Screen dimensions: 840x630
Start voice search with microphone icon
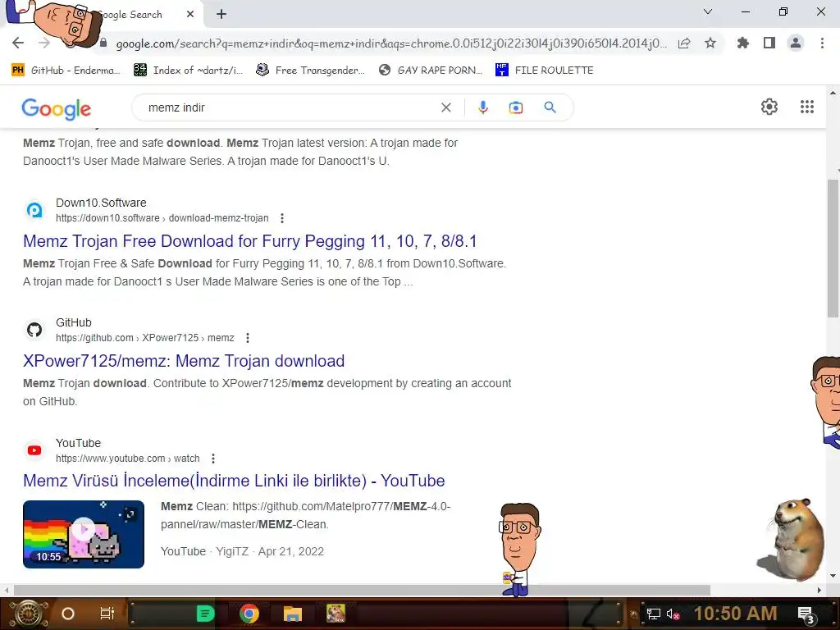(482, 107)
